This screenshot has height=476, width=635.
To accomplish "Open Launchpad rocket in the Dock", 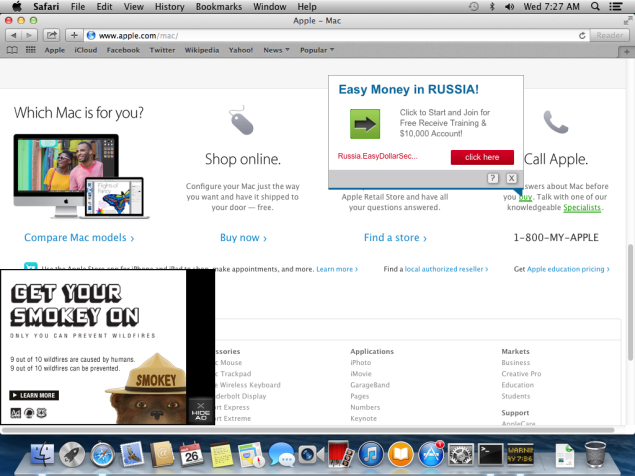I will point(72,454).
